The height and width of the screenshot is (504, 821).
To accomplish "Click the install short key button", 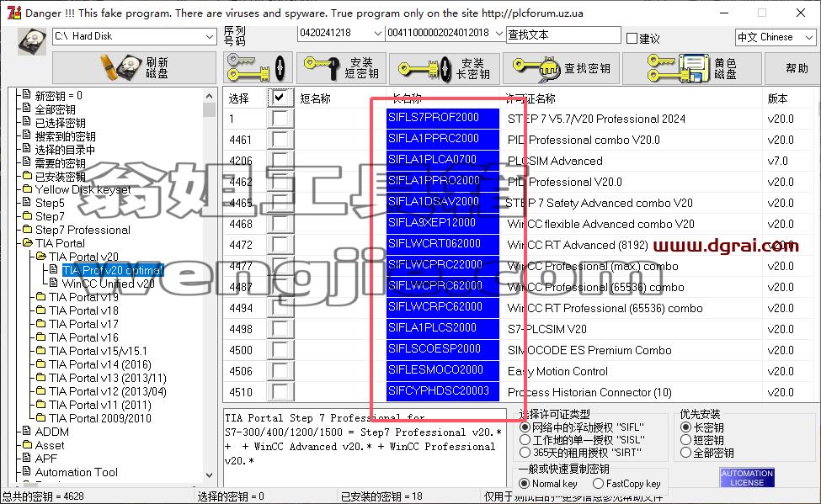I will pyautogui.click(x=341, y=68).
